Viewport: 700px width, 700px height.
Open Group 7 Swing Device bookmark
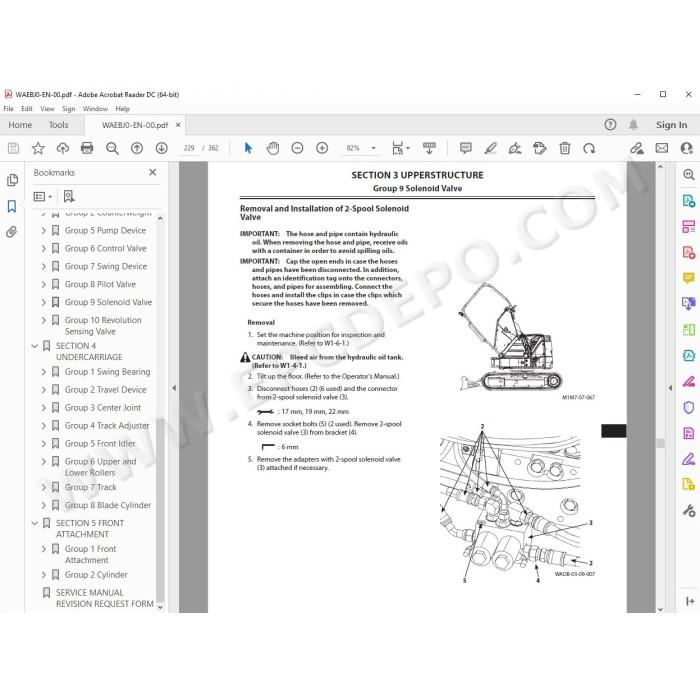click(x=106, y=266)
